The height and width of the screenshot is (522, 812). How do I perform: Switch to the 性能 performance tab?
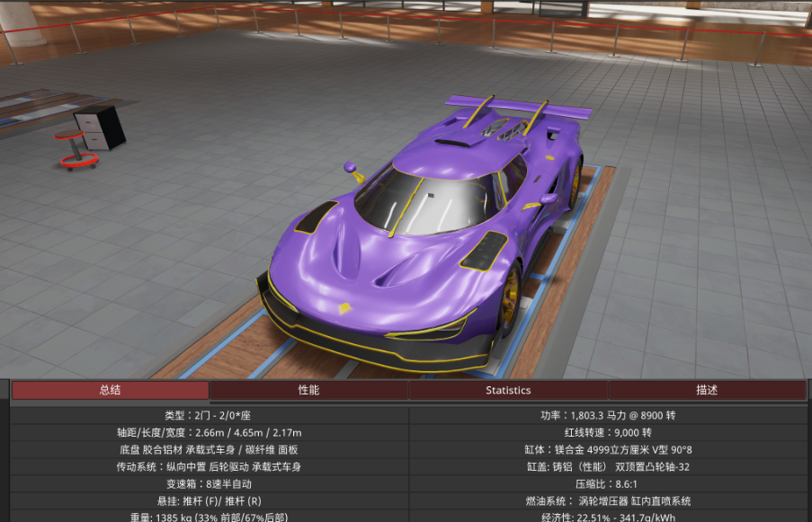(x=309, y=390)
